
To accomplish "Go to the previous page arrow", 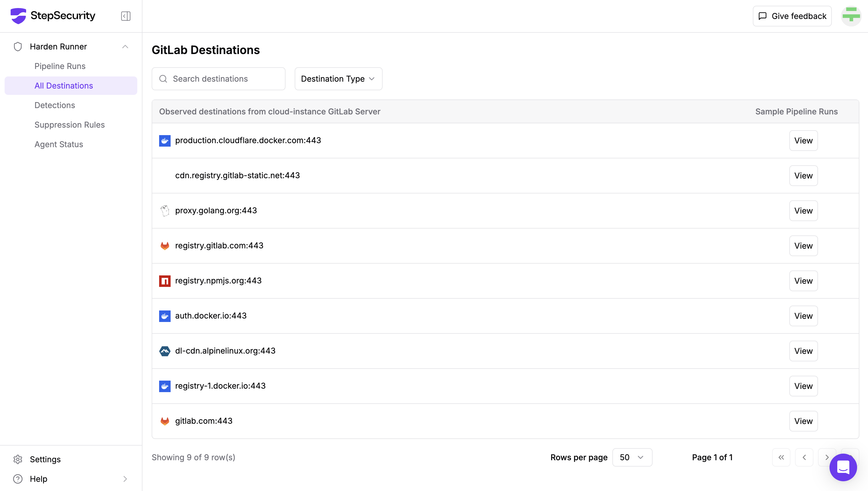I will point(804,457).
